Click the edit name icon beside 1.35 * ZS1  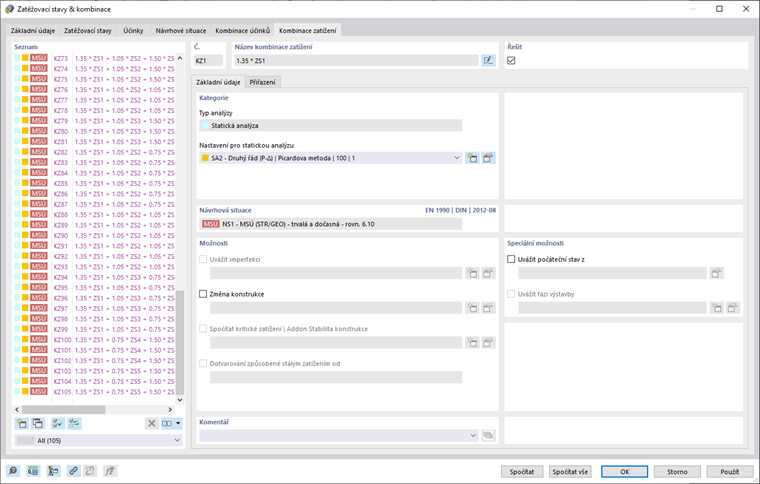pyautogui.click(x=489, y=61)
